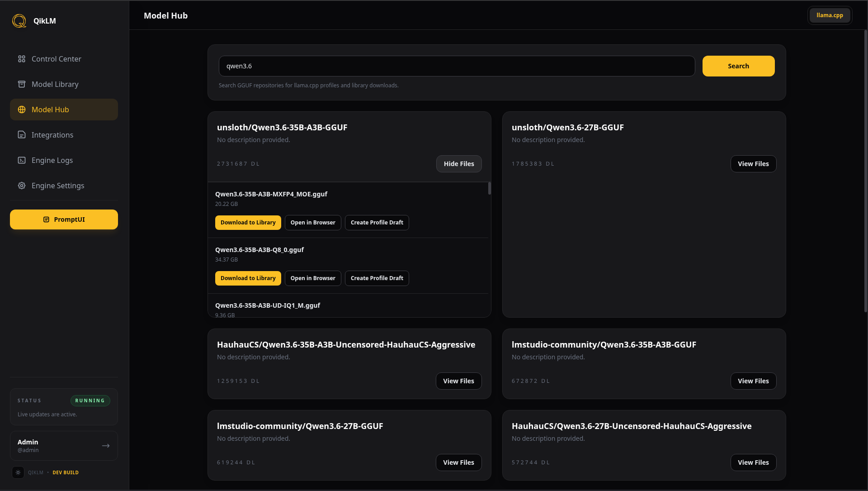868x491 pixels.
Task: Click the DEV BUILD label
Action: pyautogui.click(x=66, y=472)
